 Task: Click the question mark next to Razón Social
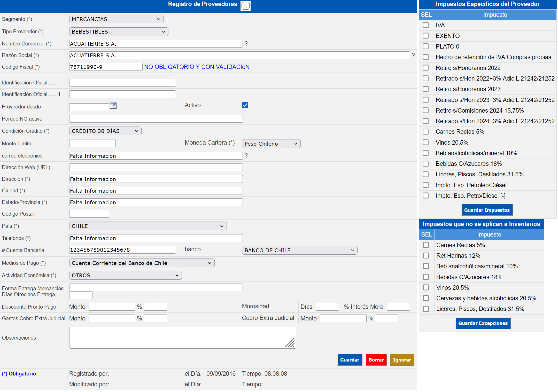[x=413, y=55]
